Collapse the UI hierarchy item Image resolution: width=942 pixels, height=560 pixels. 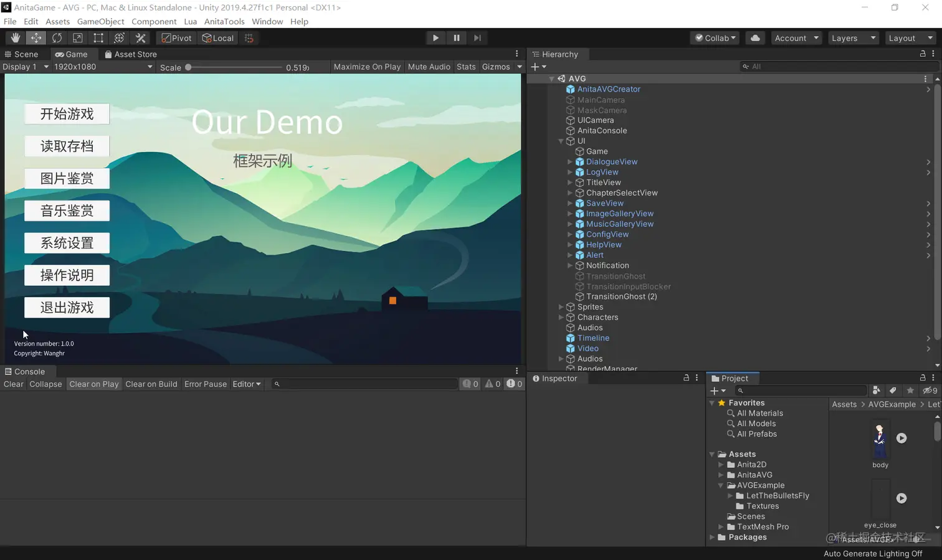click(x=561, y=141)
